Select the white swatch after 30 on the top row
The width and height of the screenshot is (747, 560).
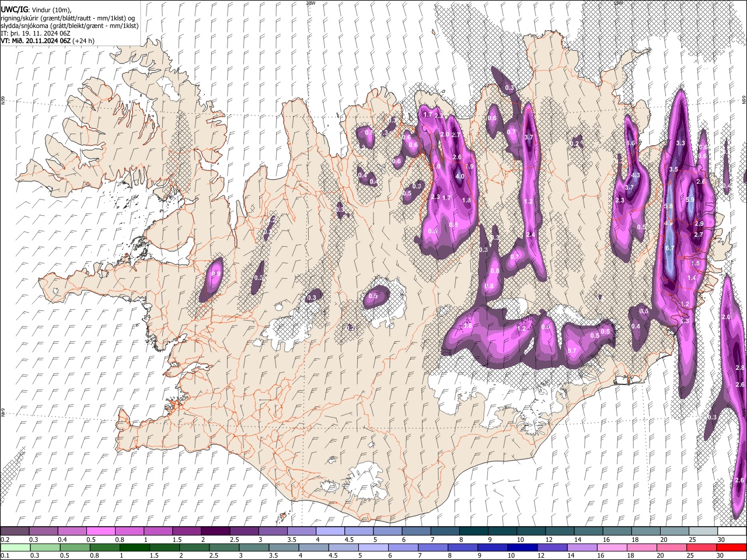(x=732, y=531)
